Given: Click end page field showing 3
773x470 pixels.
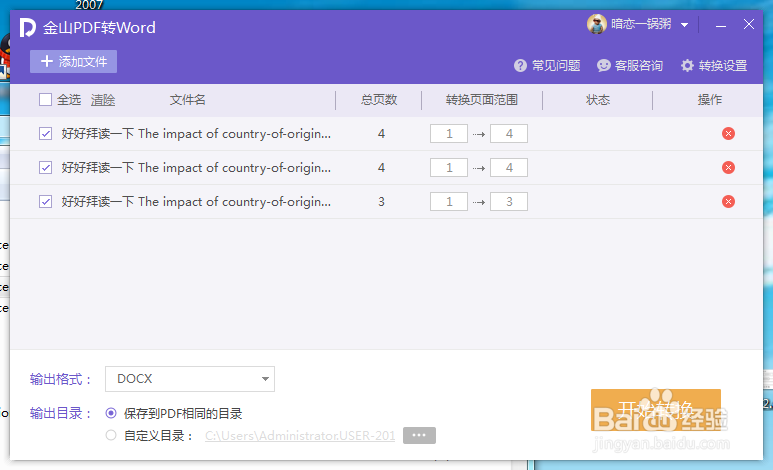Looking at the screenshot, I should coord(509,202).
